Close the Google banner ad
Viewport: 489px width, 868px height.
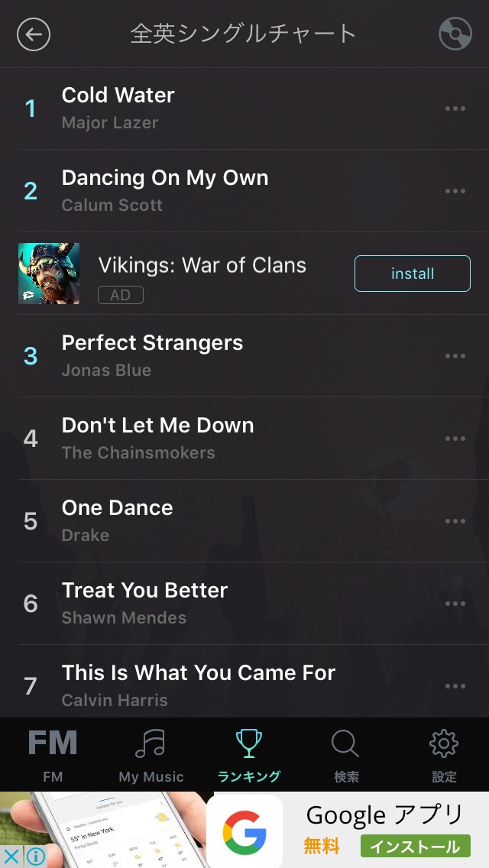pyautogui.click(x=11, y=857)
